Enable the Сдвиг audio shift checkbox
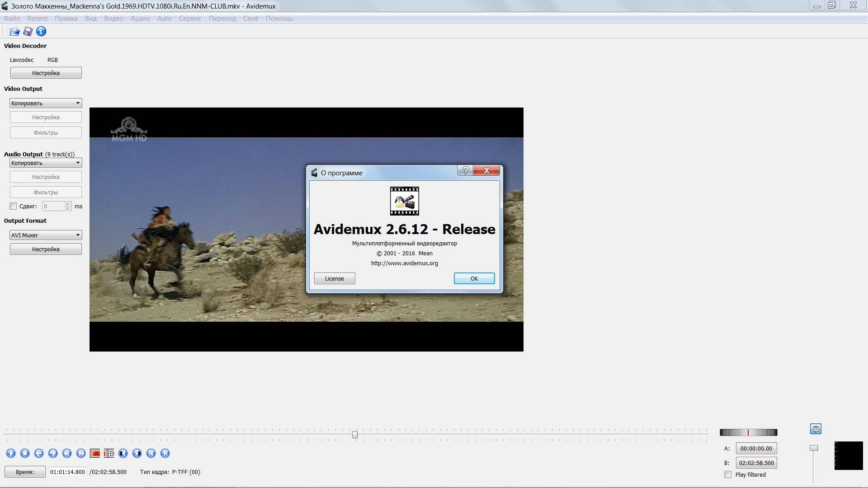Image resolution: width=868 pixels, height=488 pixels. pyautogui.click(x=13, y=206)
